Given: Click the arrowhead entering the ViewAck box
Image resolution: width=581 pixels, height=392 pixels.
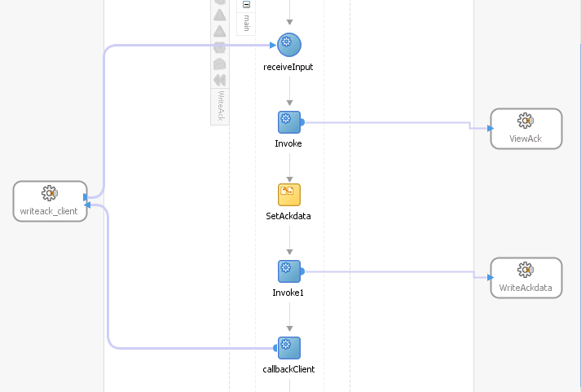Looking at the screenshot, I should coord(491,128).
